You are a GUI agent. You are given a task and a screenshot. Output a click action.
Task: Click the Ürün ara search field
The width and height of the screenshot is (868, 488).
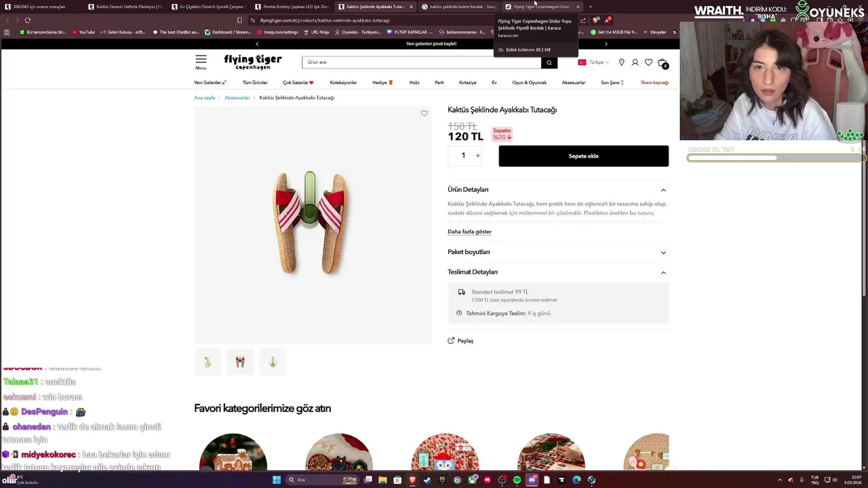[x=421, y=62]
